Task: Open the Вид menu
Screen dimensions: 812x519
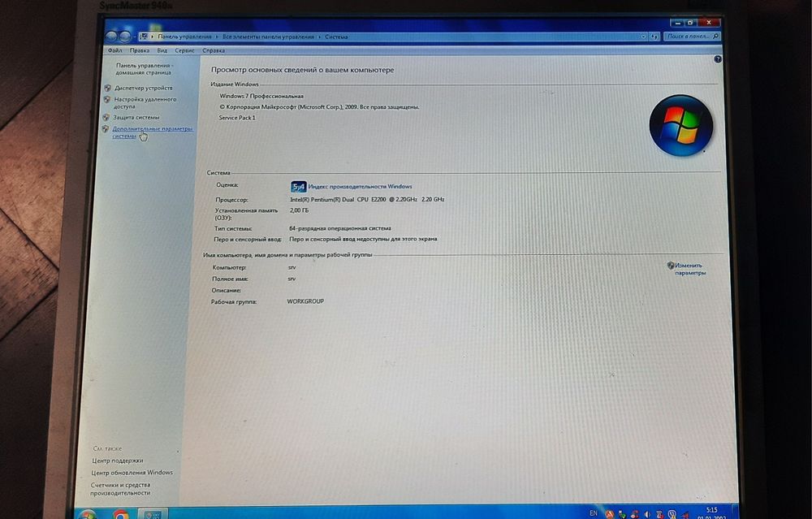Action: click(x=162, y=50)
